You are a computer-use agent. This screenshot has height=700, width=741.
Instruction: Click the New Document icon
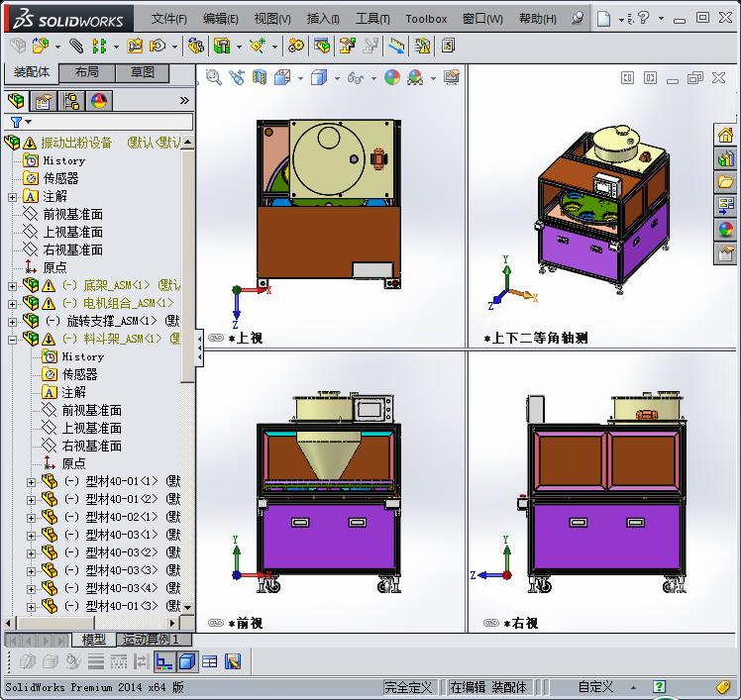603,19
